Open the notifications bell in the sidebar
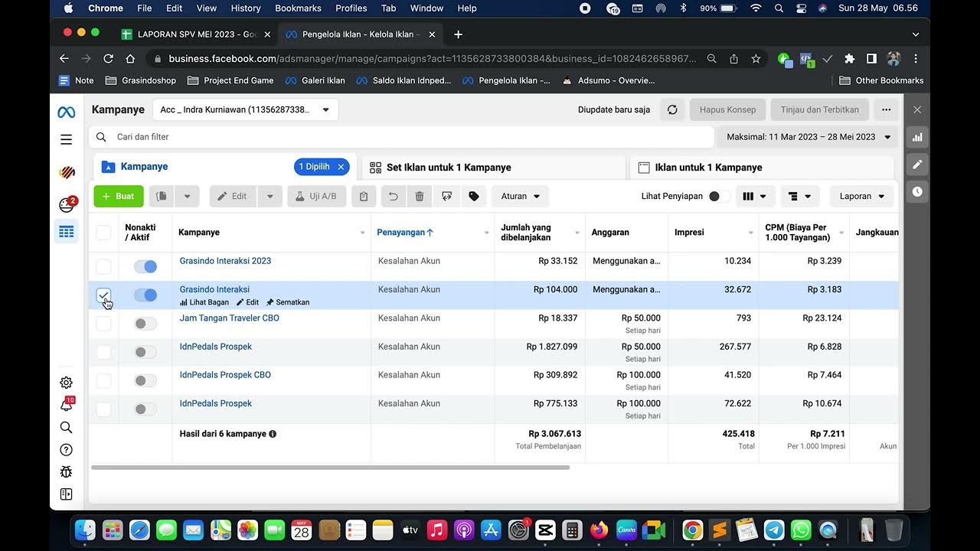980x551 pixels. [x=67, y=405]
